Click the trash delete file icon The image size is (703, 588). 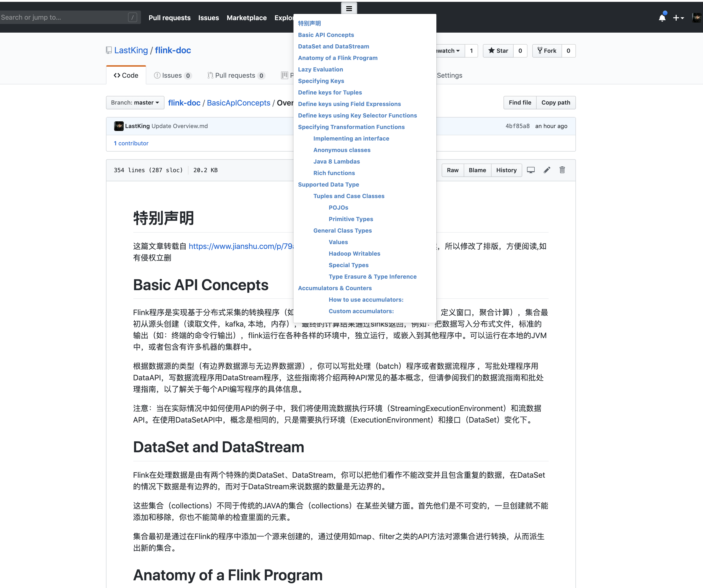(562, 170)
